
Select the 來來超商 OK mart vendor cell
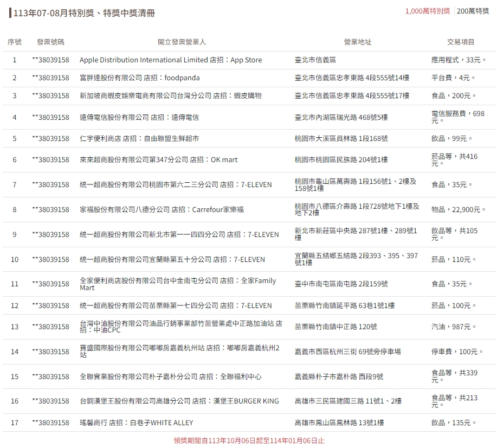158,160
